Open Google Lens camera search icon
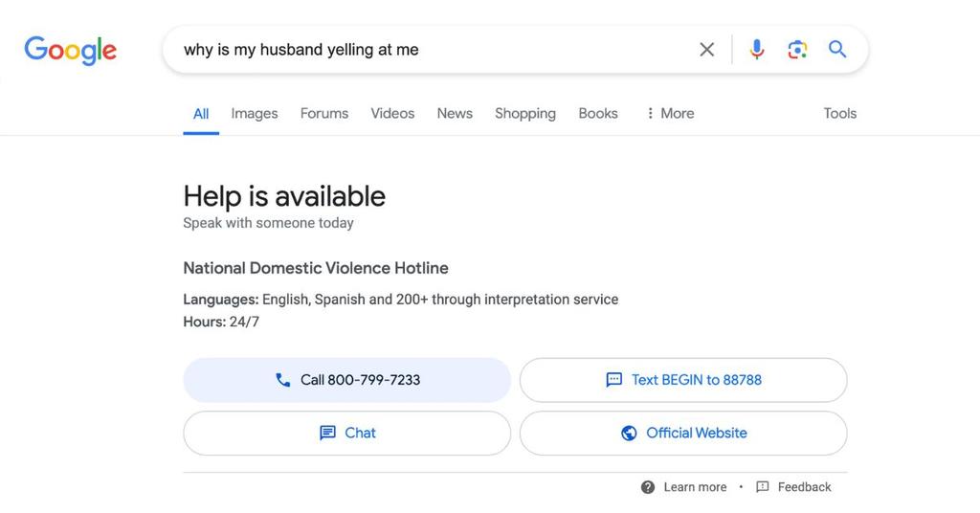The height and width of the screenshot is (513, 980). point(797,50)
